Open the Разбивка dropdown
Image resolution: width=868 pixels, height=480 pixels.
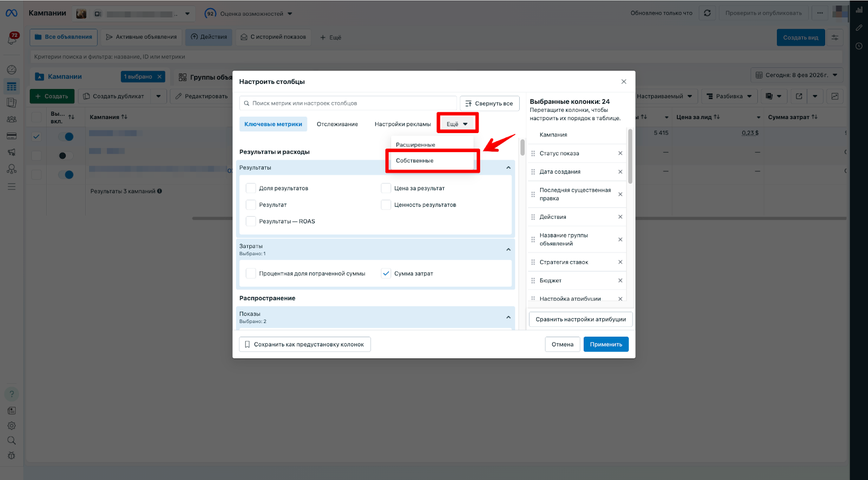[x=730, y=96]
